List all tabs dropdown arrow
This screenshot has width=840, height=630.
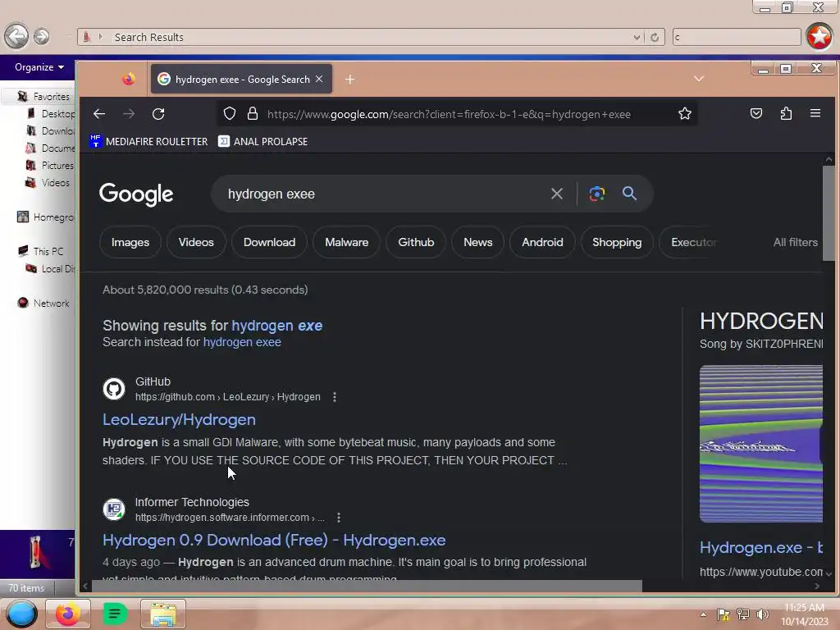click(699, 79)
